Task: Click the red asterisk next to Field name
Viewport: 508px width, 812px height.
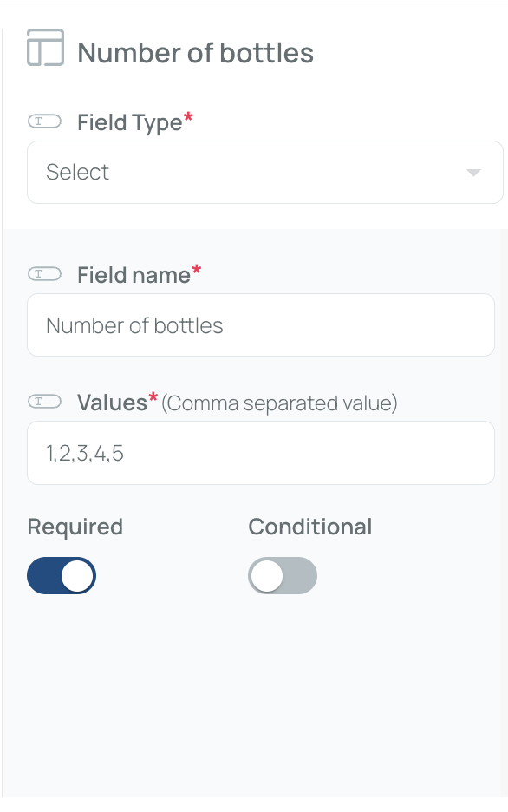Action: [x=197, y=269]
